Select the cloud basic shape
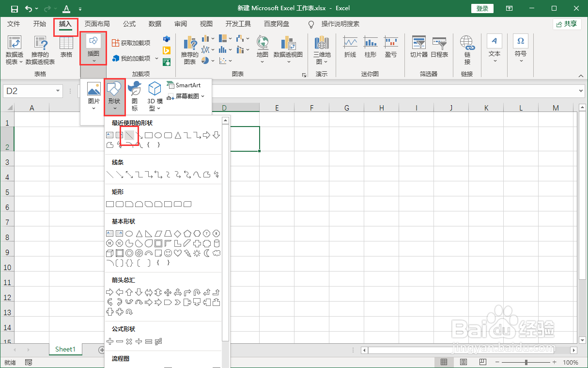The image size is (588, 368). [x=217, y=253]
